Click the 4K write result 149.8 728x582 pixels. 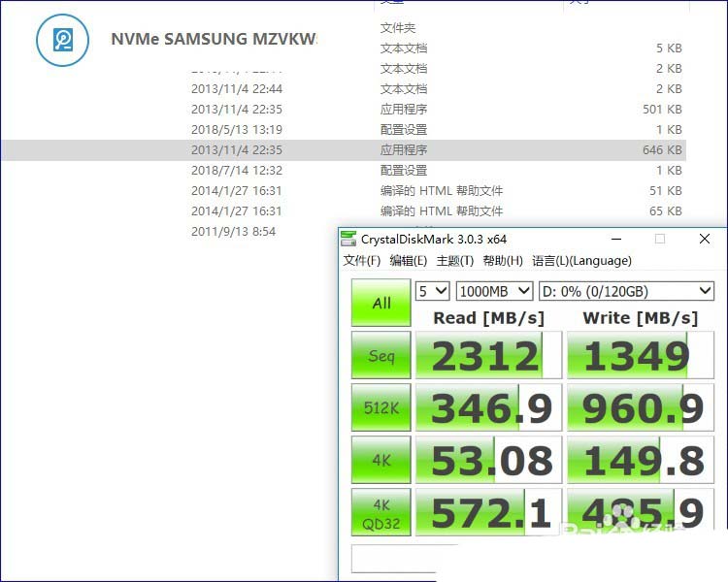click(641, 461)
